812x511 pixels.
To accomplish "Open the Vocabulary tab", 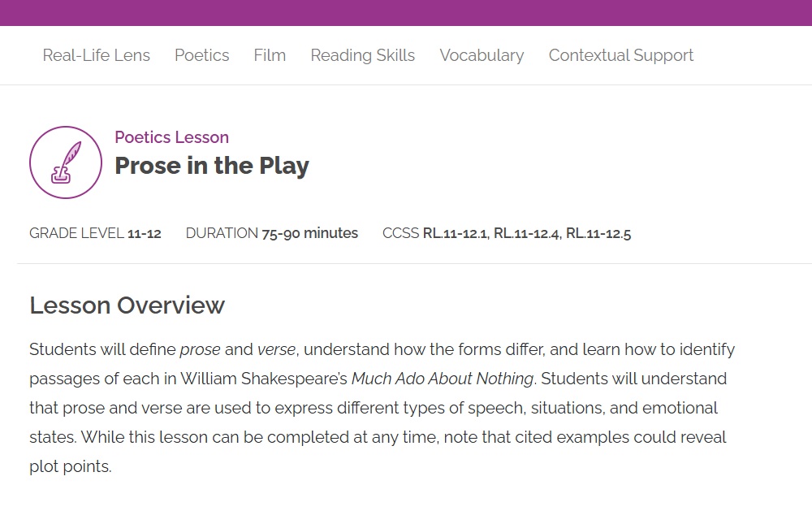I will coord(482,55).
